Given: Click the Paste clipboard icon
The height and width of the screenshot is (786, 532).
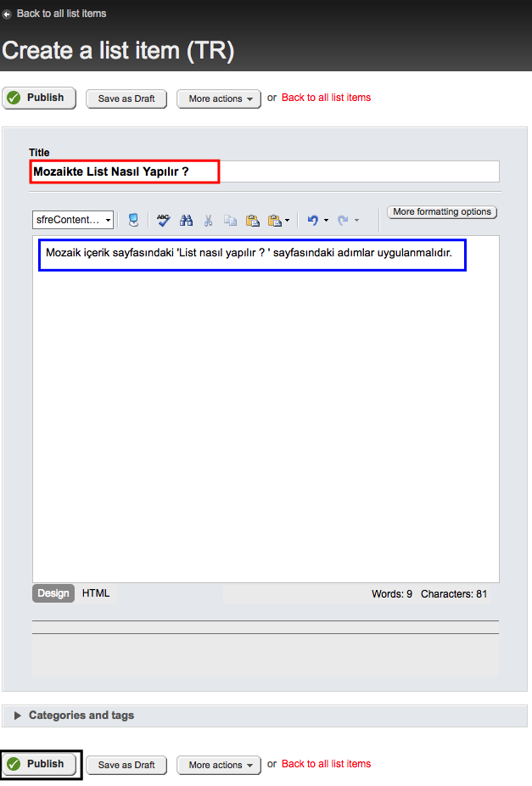Looking at the screenshot, I should click(x=253, y=220).
